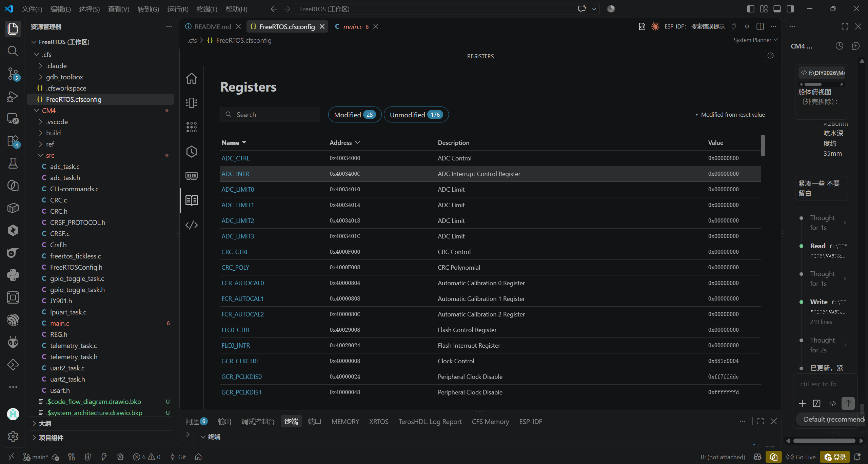Open the FLC0_INTR register link

pyautogui.click(x=236, y=345)
